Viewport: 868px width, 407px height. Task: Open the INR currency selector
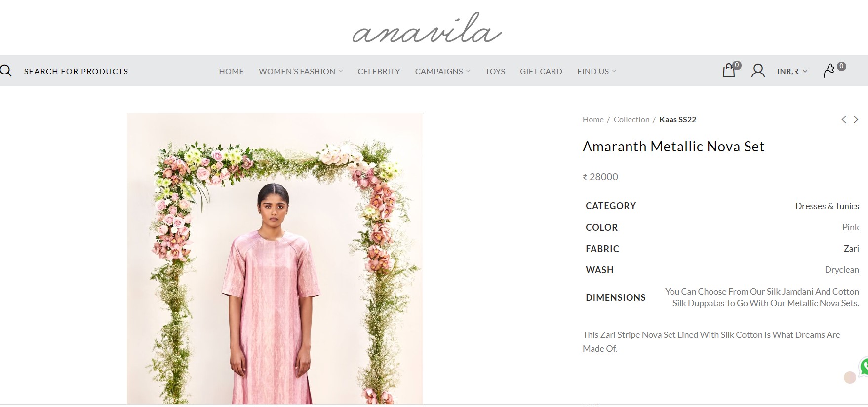tap(792, 71)
